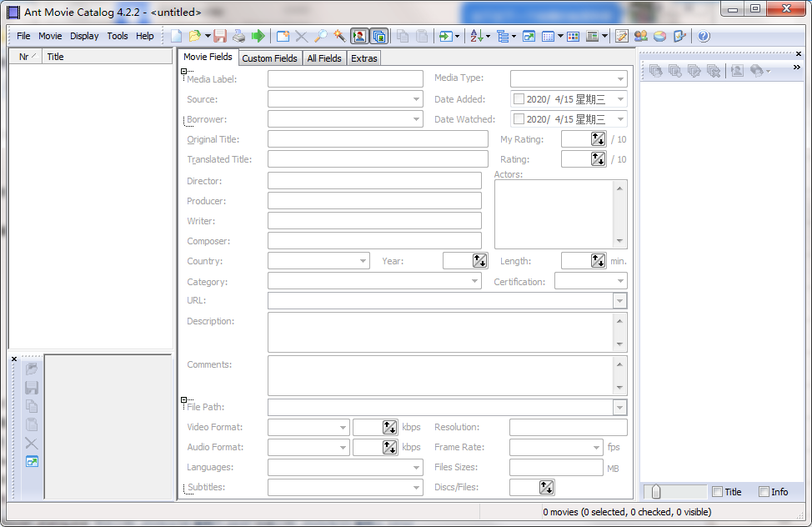Image resolution: width=812 pixels, height=527 pixels.
Task: Switch to the All Fields tab
Action: pyautogui.click(x=324, y=58)
